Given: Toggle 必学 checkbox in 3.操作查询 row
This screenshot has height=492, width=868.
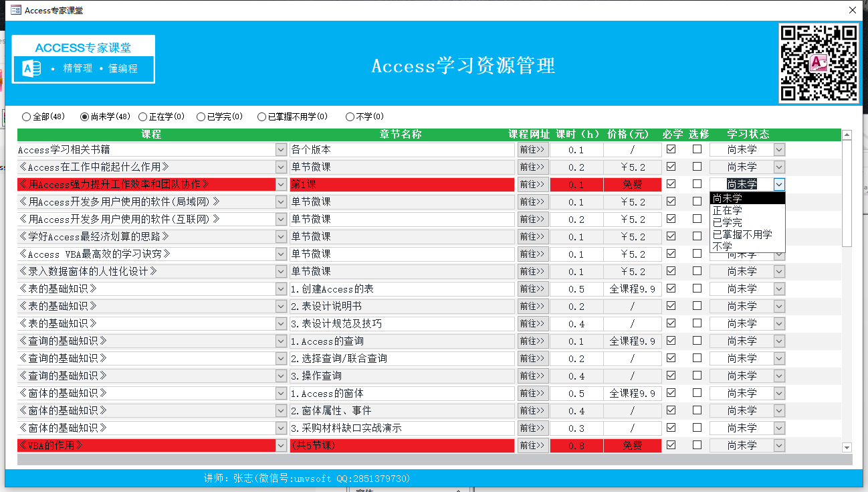Looking at the screenshot, I should tap(671, 375).
